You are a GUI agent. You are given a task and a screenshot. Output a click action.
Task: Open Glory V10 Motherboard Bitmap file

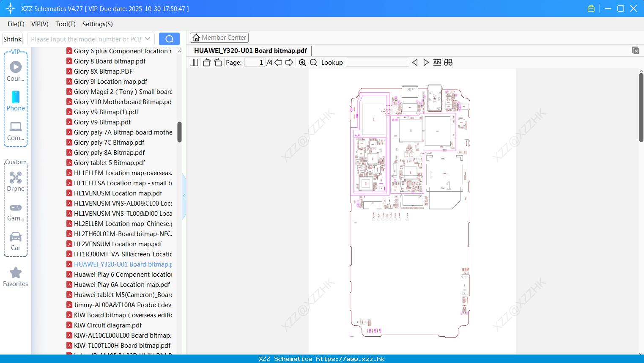pyautogui.click(x=123, y=102)
